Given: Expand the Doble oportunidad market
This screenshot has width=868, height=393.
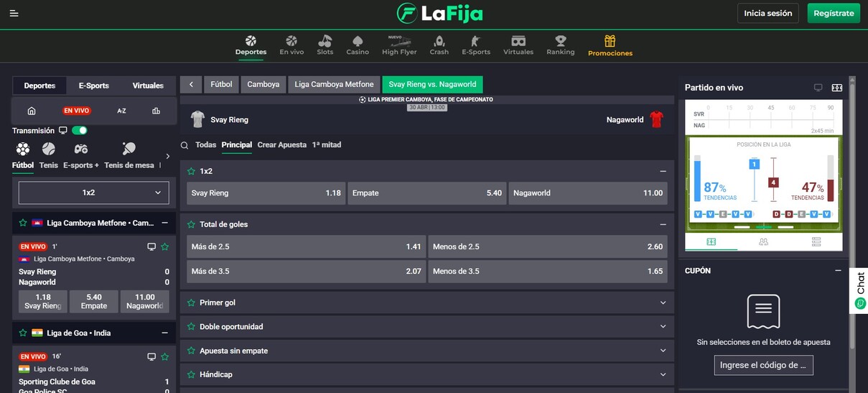Looking at the screenshot, I should [663, 326].
